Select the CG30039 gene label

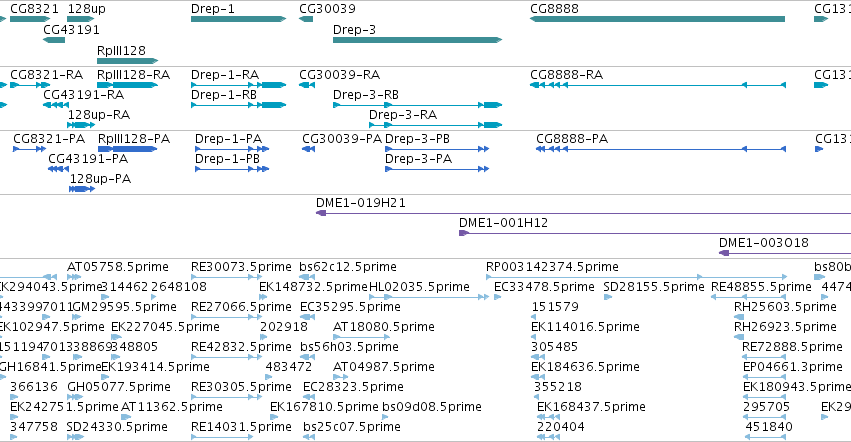click(x=327, y=9)
